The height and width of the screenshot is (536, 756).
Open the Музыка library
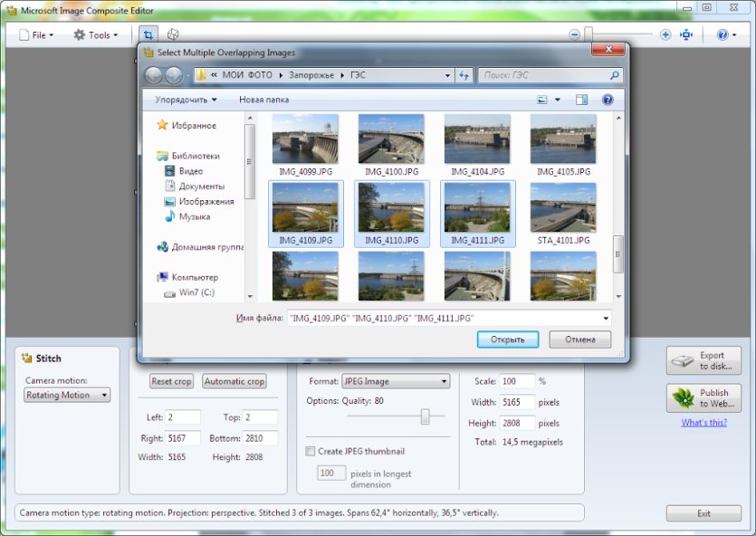point(187,217)
